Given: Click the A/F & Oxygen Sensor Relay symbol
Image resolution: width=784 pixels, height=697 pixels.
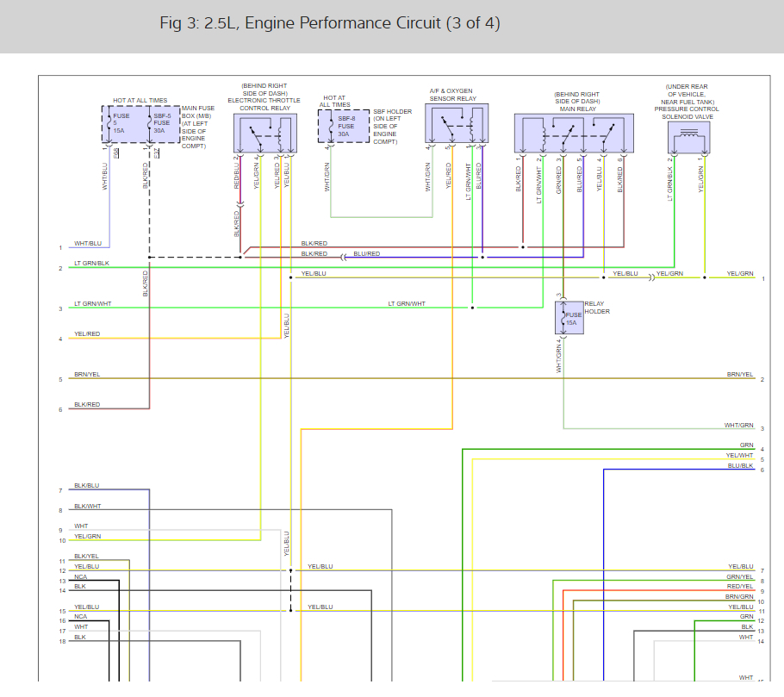Looking at the screenshot, I should (x=457, y=123).
